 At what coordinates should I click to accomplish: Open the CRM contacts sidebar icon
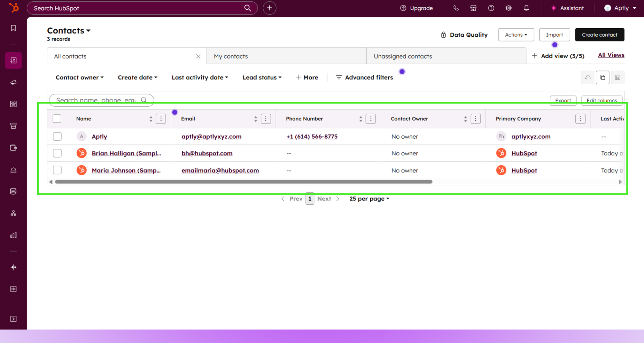pyautogui.click(x=14, y=60)
